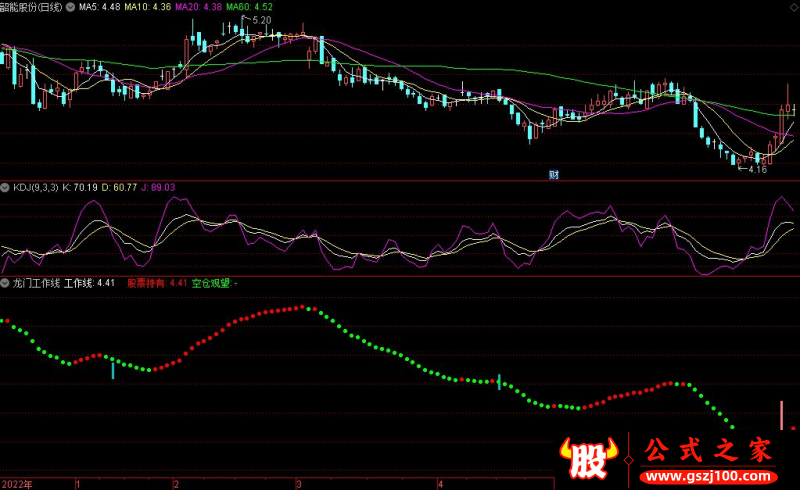
Task: Select the MA10 moving average label
Action: (x=147, y=7)
